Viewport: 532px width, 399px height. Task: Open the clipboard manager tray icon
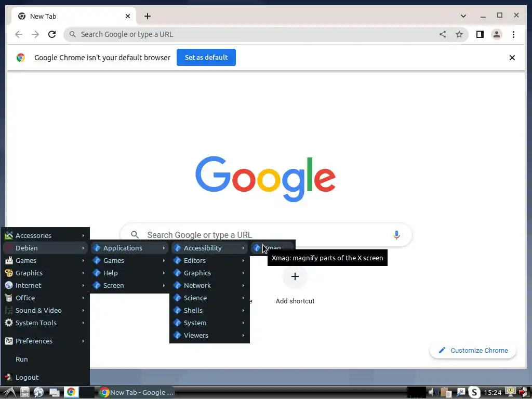click(446, 393)
